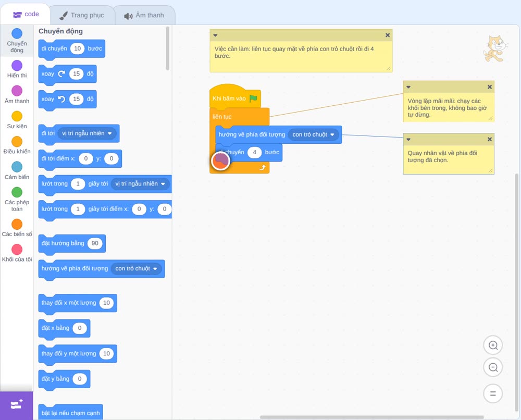The width and height of the screenshot is (521, 420).
Task: Close the Quay nhân vật comment
Action: (x=489, y=139)
